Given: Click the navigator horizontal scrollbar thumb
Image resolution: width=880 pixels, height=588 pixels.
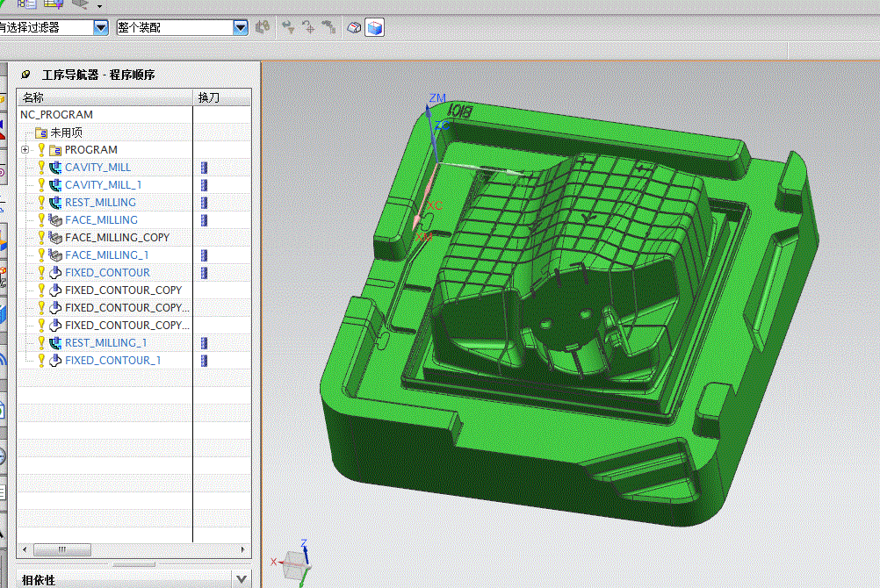Looking at the screenshot, I should (62, 550).
